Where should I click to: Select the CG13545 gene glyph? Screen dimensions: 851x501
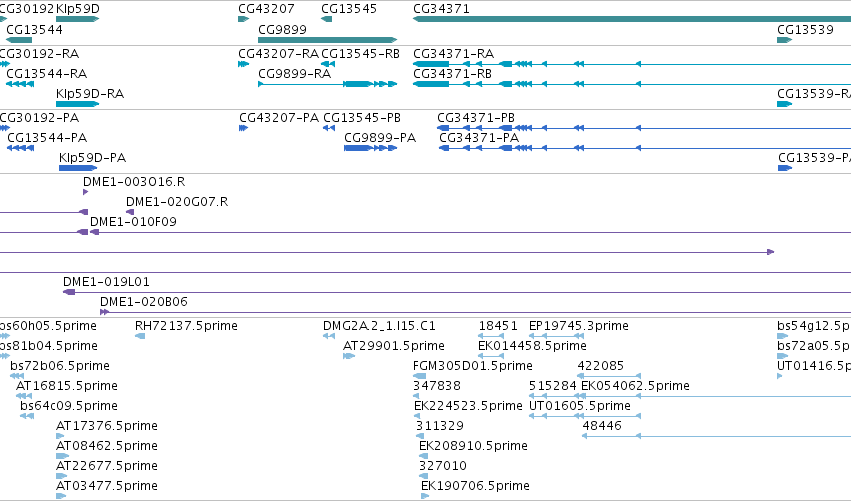coord(326,19)
